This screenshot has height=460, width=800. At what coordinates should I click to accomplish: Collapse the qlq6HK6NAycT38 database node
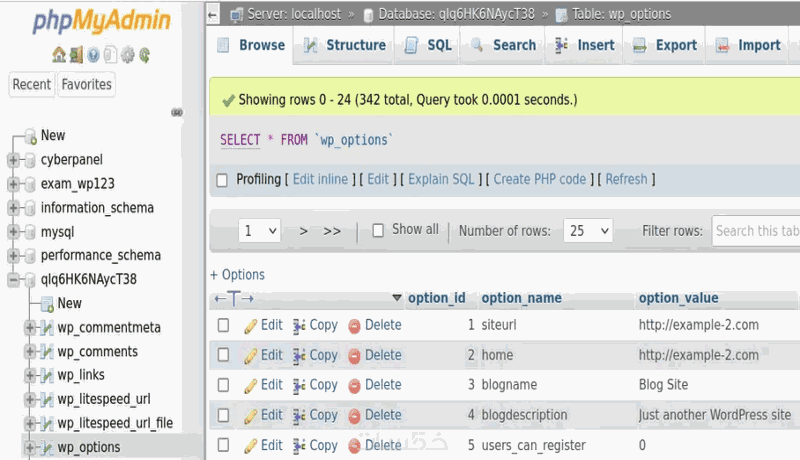pyautogui.click(x=13, y=279)
